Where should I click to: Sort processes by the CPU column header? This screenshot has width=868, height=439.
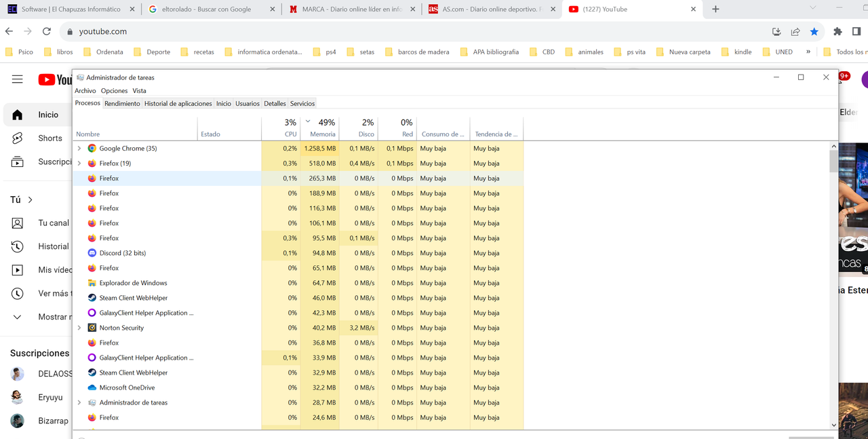click(x=281, y=128)
